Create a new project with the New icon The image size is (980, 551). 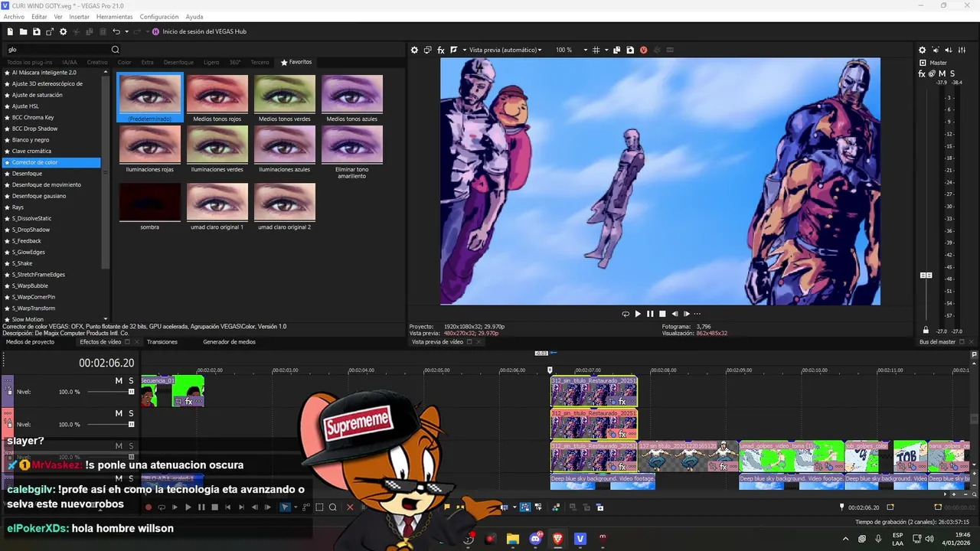(x=10, y=31)
